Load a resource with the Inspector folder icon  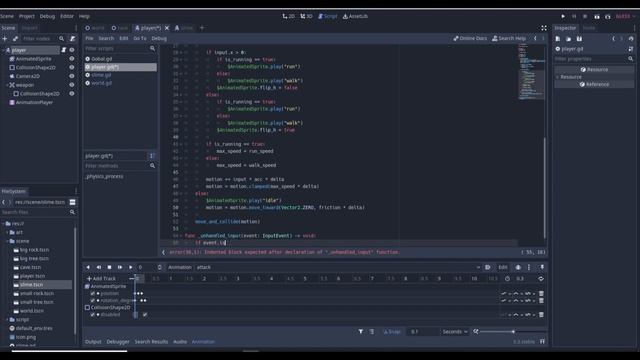[569, 38]
